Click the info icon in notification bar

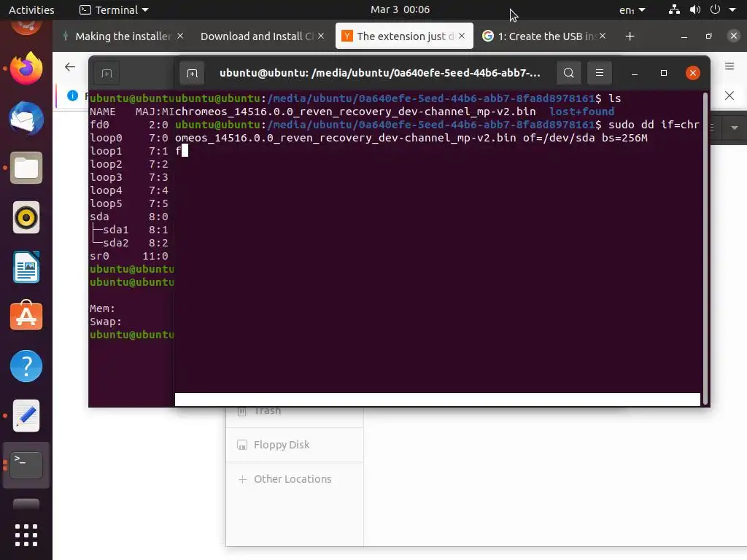point(72,96)
